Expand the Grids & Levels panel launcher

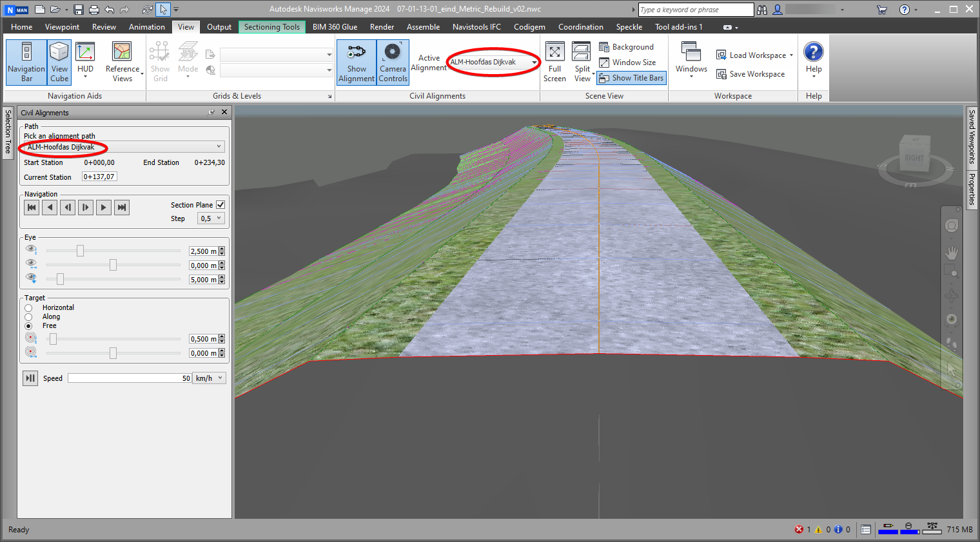point(330,97)
